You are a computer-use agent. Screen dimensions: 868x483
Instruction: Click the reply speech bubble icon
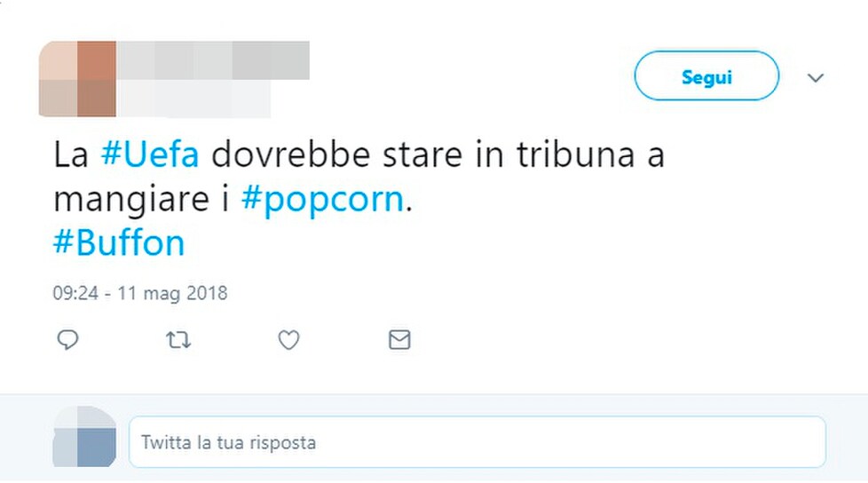click(67, 339)
